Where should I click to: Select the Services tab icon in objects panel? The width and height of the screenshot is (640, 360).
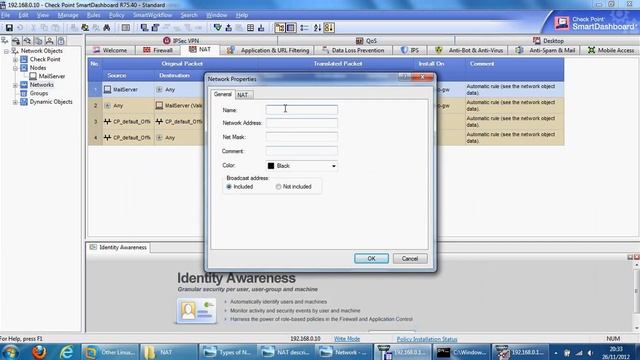tap(16, 41)
